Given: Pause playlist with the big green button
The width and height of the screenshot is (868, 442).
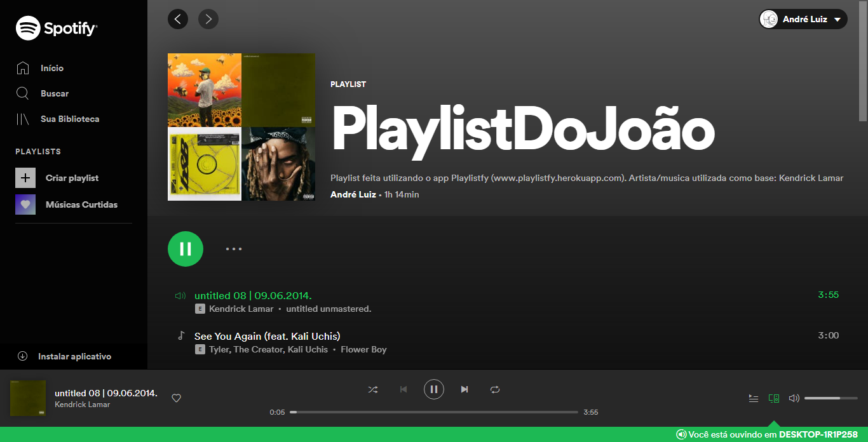Looking at the screenshot, I should coord(186,249).
